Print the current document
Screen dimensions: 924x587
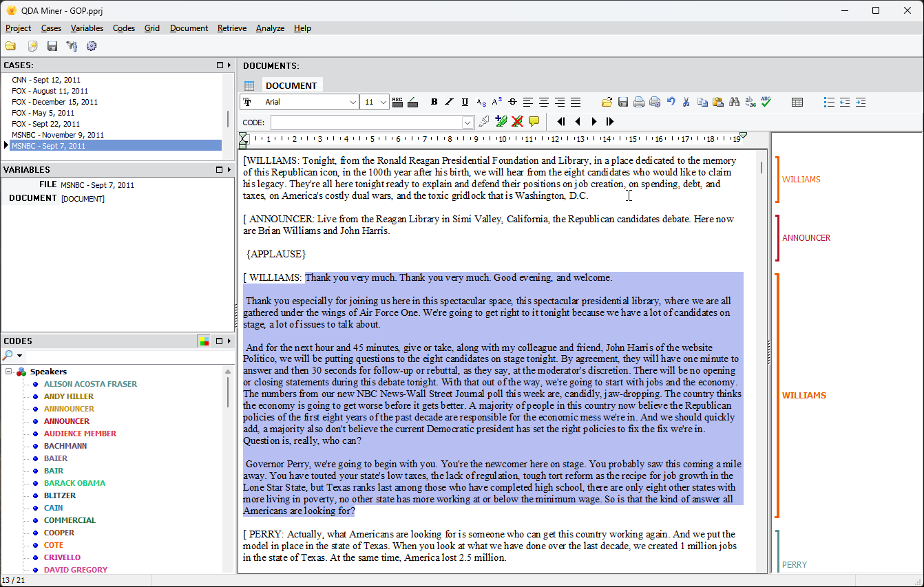[639, 102]
